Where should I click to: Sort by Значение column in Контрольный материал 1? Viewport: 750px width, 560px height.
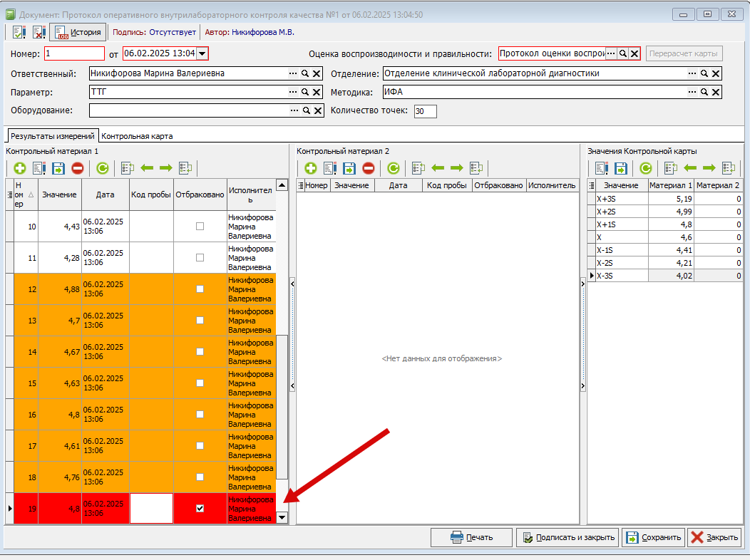pos(59,195)
